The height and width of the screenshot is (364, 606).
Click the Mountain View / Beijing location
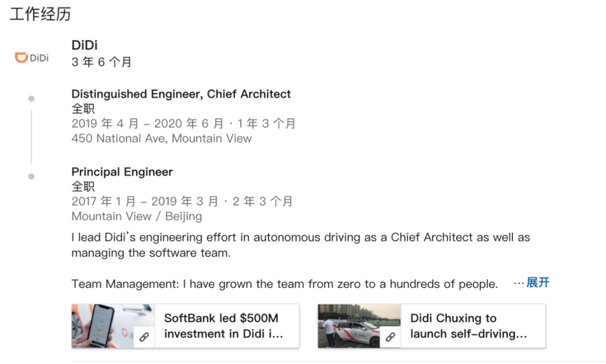(x=137, y=216)
